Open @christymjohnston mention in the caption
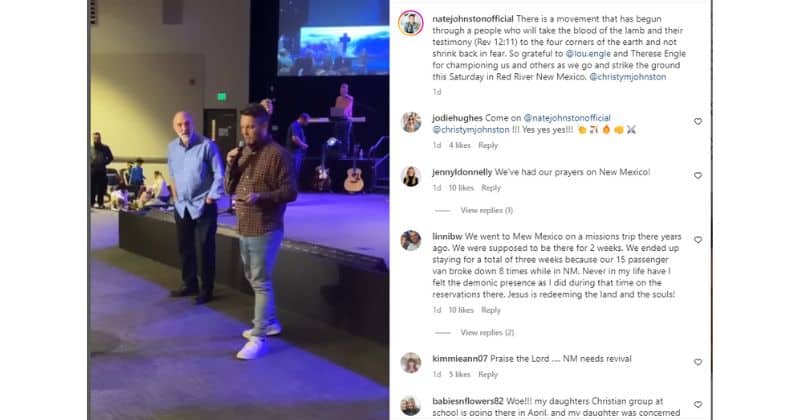800x420 pixels. point(628,77)
